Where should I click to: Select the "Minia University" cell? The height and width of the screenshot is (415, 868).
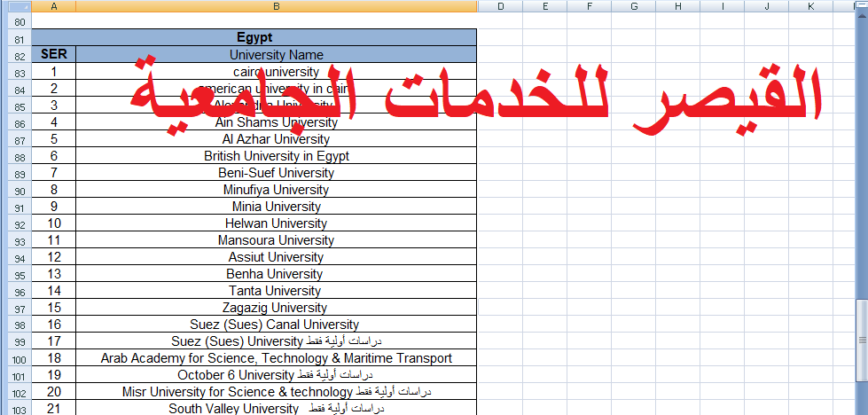[x=277, y=207]
